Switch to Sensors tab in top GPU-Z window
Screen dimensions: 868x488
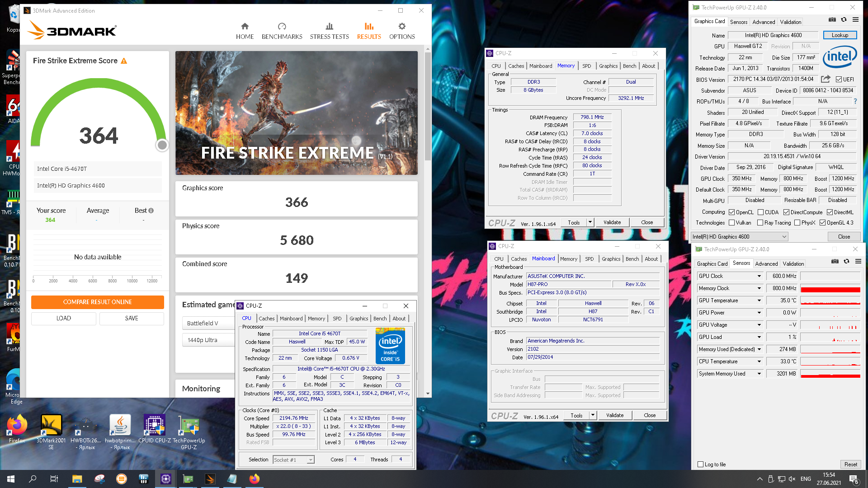tap(738, 22)
